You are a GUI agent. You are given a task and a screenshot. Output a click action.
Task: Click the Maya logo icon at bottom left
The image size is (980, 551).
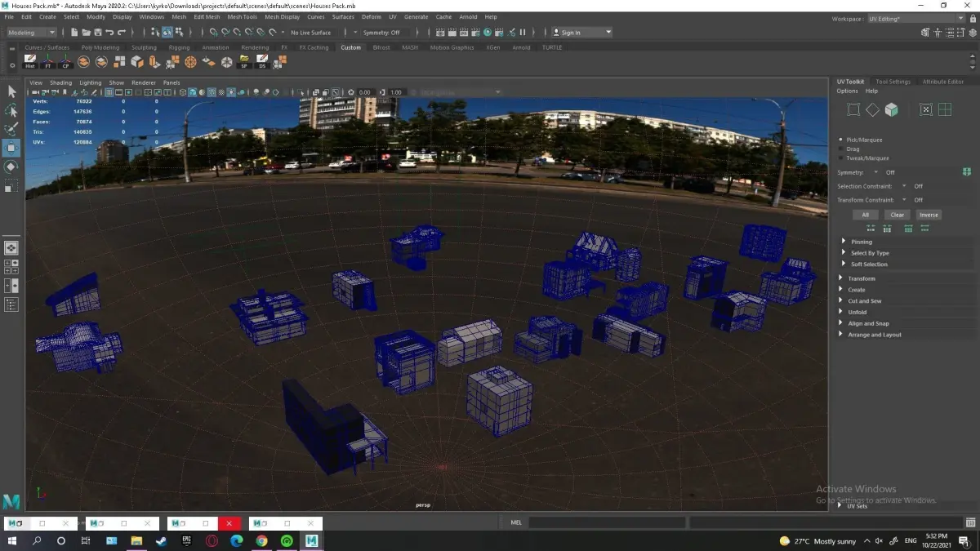coord(11,501)
